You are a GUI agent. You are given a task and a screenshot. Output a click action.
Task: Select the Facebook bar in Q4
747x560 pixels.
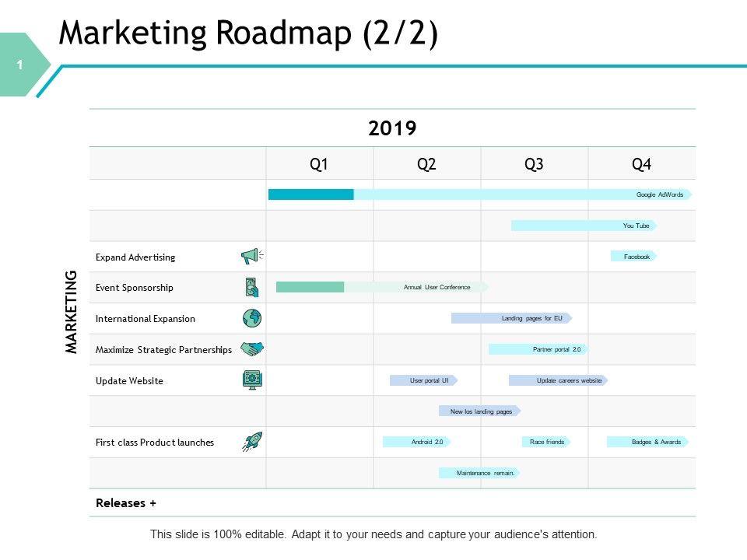[x=633, y=256]
